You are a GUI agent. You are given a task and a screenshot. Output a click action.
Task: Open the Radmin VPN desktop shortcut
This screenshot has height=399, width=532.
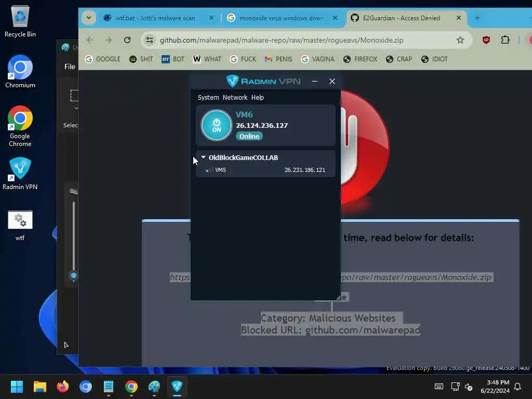20,174
